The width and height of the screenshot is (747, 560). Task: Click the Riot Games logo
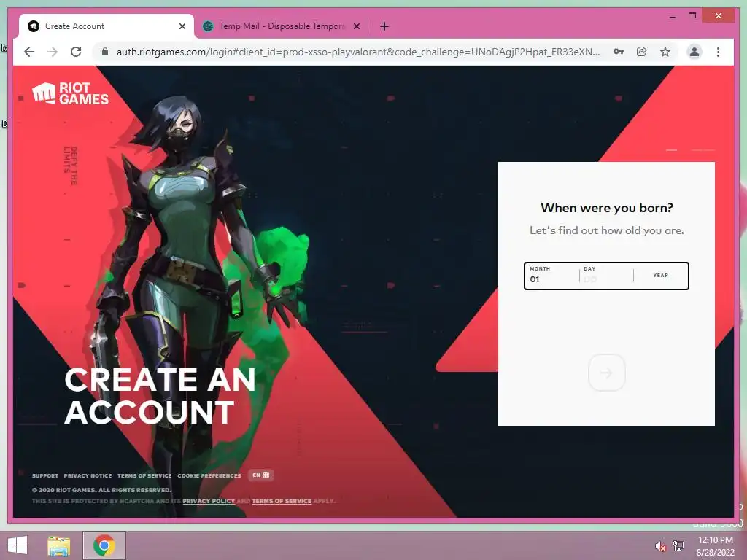[71, 93]
